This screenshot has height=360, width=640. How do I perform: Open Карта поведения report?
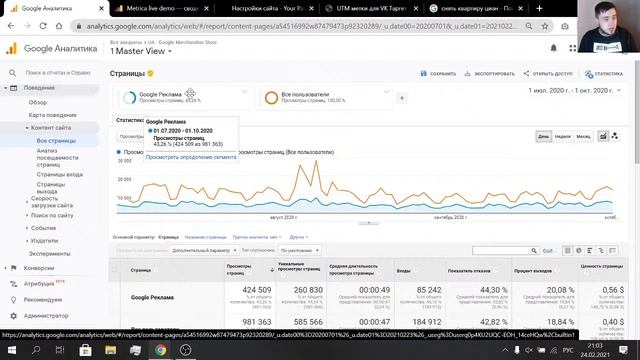(x=52, y=115)
